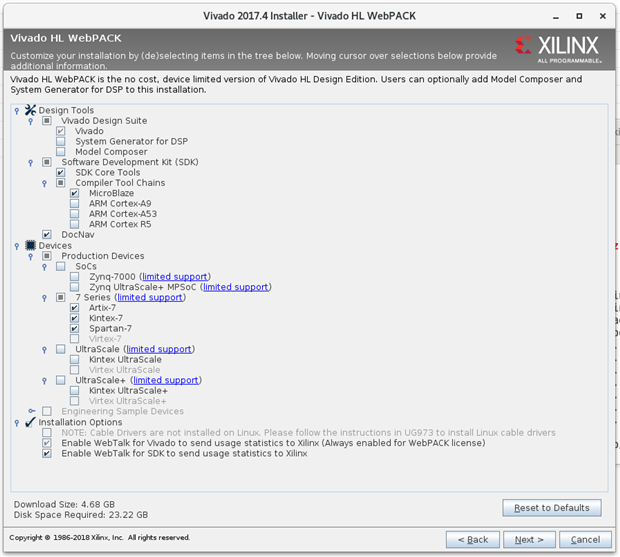Check the Zynq UltraScale+ MPSoC checkbox

click(x=74, y=287)
